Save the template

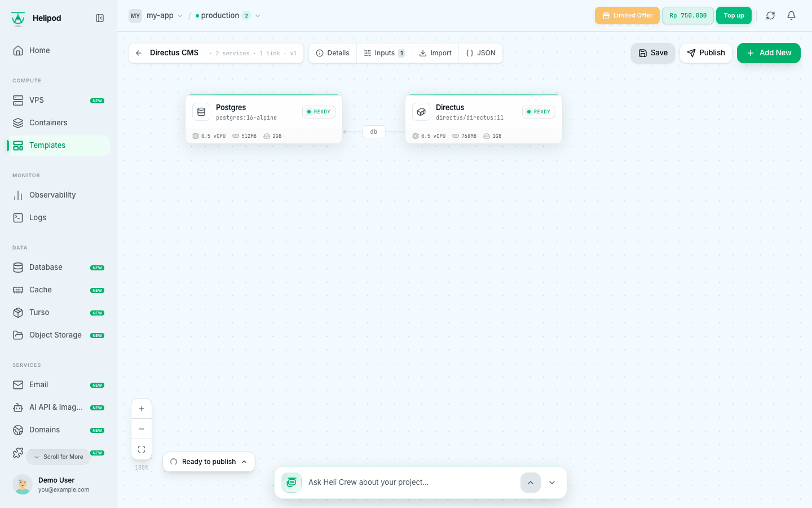(x=653, y=53)
